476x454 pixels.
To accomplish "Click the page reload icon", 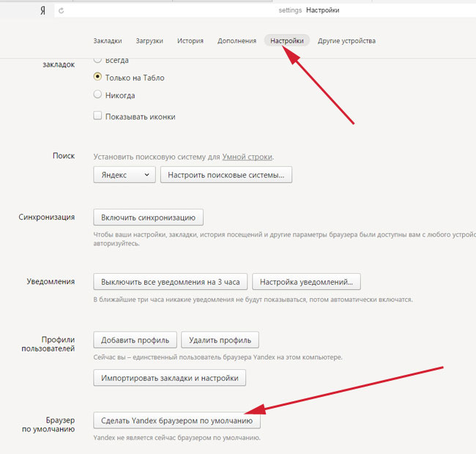I will point(60,11).
